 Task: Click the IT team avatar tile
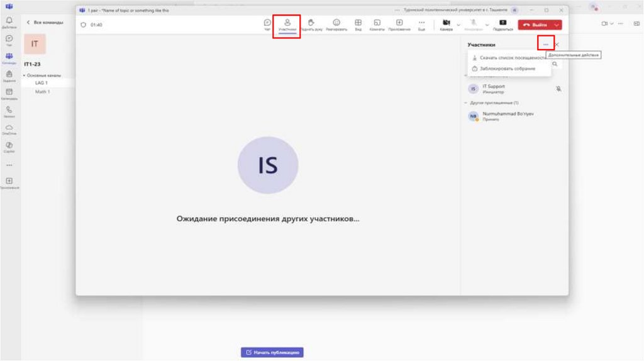tap(35, 44)
